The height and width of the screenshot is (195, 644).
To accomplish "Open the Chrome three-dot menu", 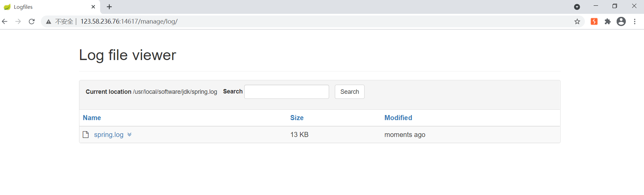I will (x=635, y=22).
